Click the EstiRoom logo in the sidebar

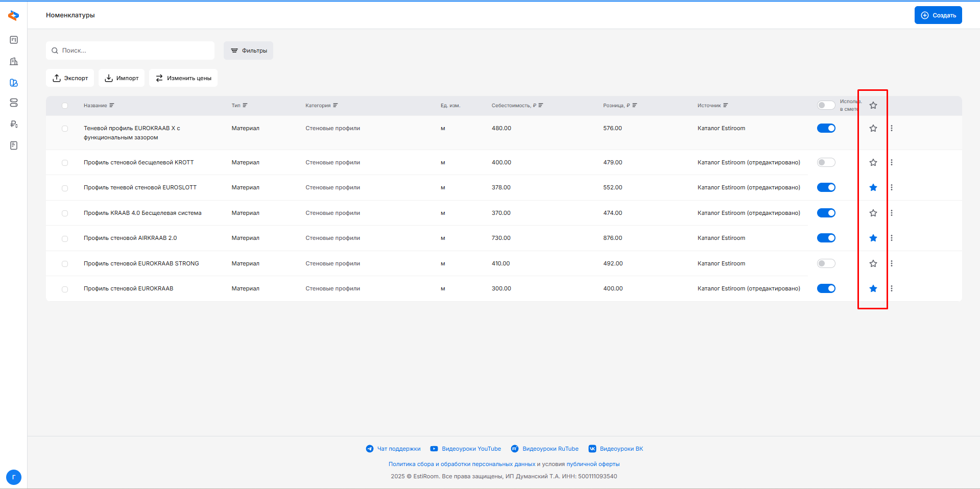pyautogui.click(x=14, y=16)
